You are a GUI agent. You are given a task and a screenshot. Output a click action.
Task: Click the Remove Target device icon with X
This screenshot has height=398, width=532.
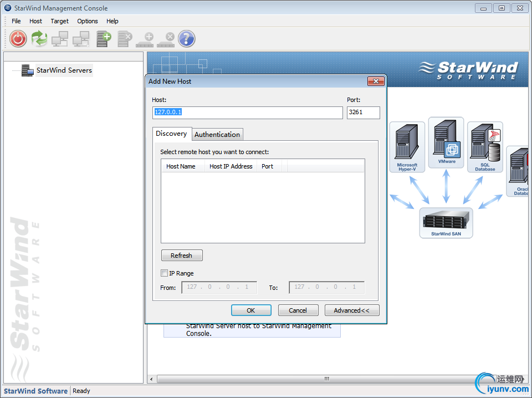[x=166, y=39]
